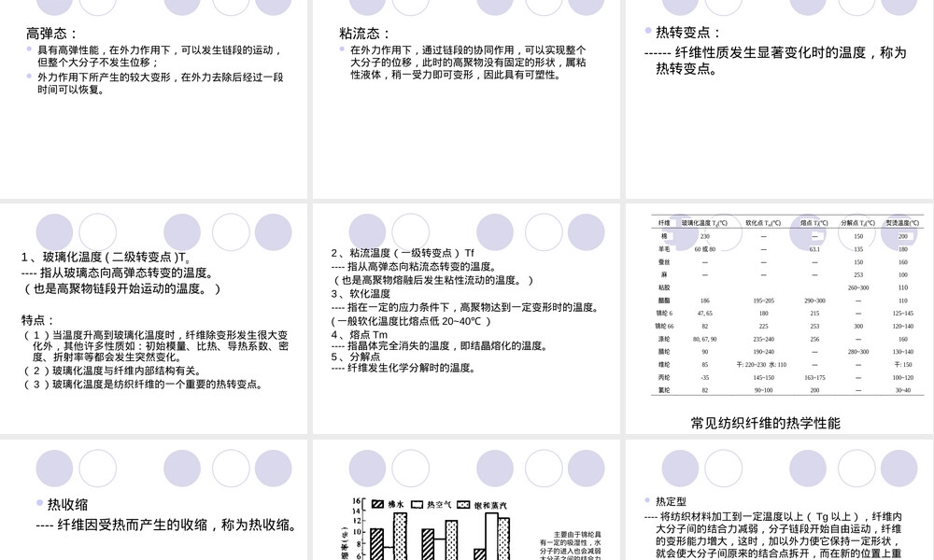Select the 热收缩 slide thumbnail
Image resolution: width=934 pixels, height=560 pixels.
tap(154, 500)
